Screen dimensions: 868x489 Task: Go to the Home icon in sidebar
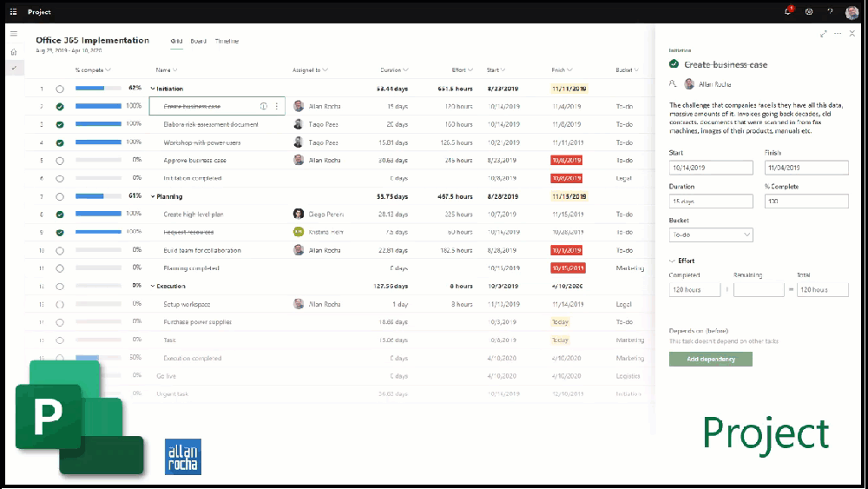point(14,52)
